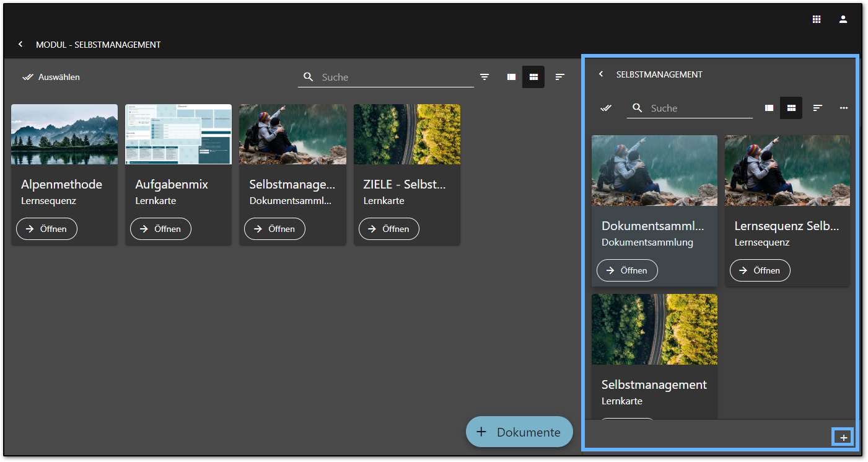The image size is (868, 462).
Task: Click Öffnen on the Selbstmanage... Dokumentsammlung card
Action: coord(274,229)
